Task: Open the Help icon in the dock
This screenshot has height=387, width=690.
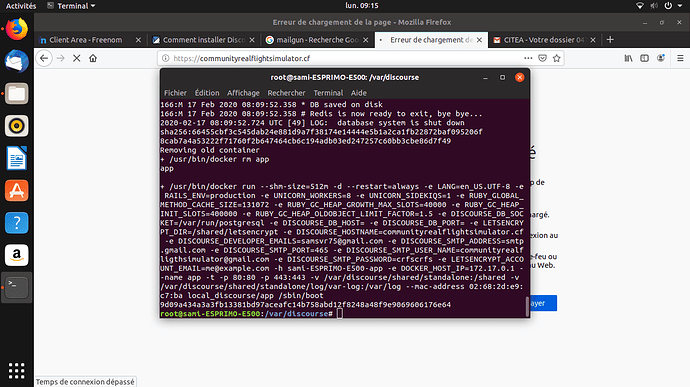Action: 17,223
